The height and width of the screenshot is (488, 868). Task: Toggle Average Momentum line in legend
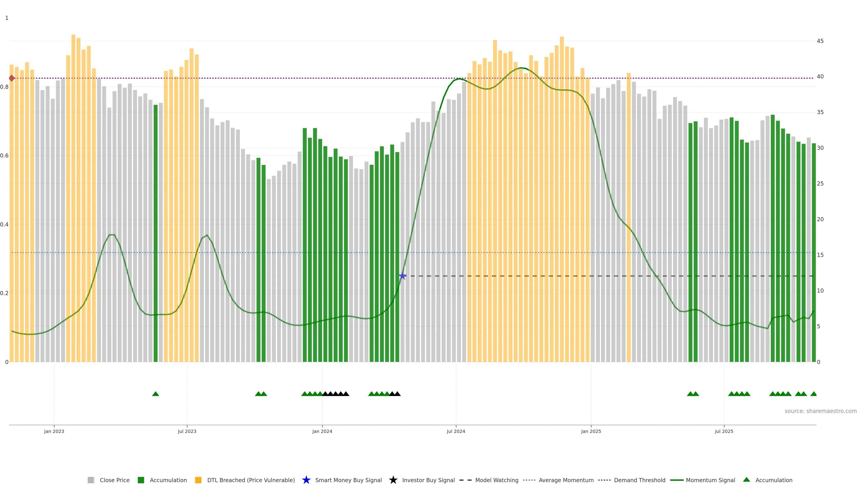(x=566, y=480)
